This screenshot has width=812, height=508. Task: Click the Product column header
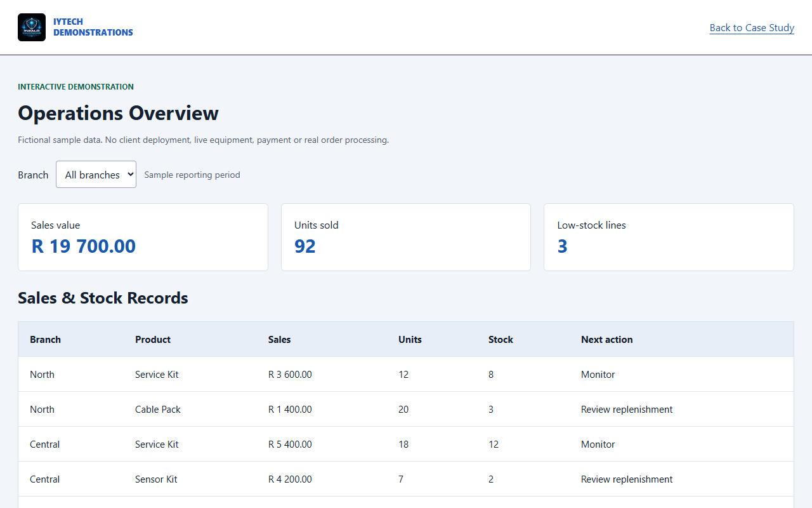(x=153, y=340)
